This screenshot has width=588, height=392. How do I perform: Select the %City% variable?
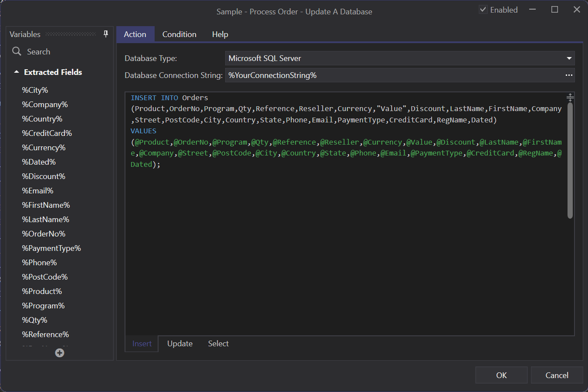35,90
